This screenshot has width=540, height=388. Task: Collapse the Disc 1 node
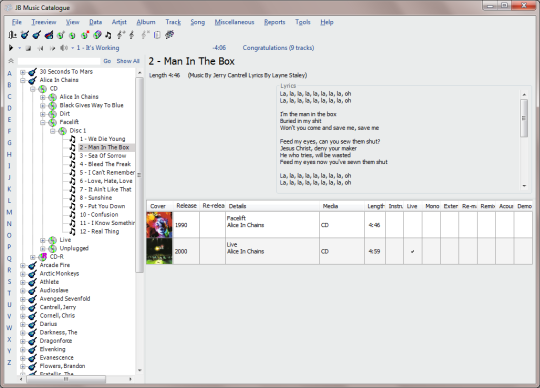coord(52,131)
